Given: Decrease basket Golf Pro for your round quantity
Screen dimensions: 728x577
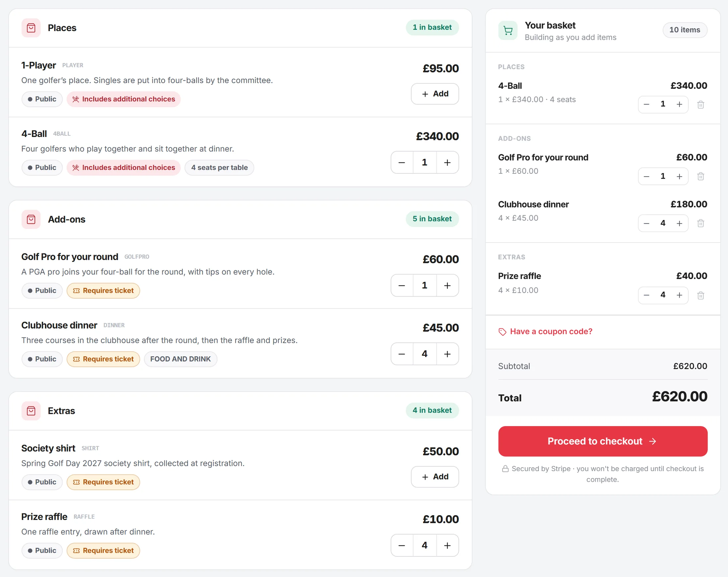Looking at the screenshot, I should click(x=647, y=176).
